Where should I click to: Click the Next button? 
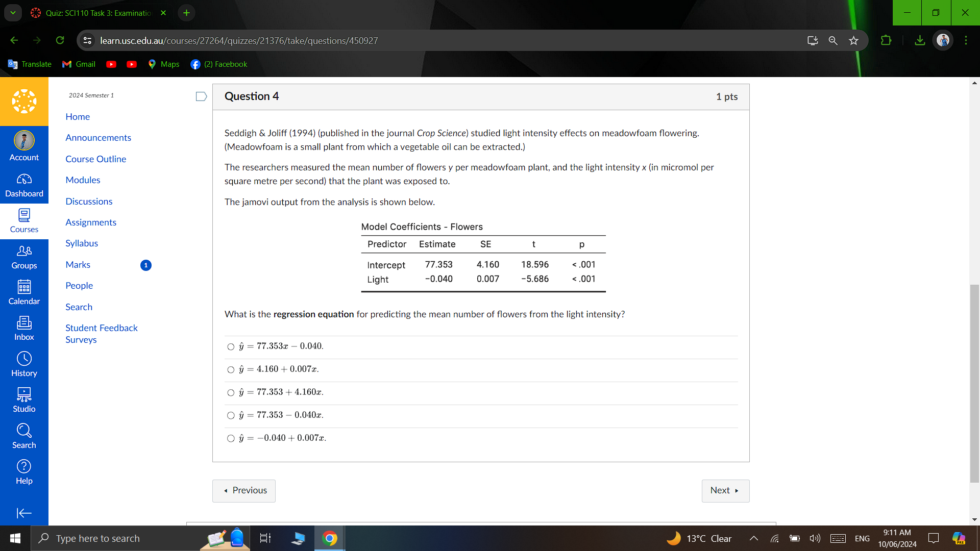click(x=725, y=490)
